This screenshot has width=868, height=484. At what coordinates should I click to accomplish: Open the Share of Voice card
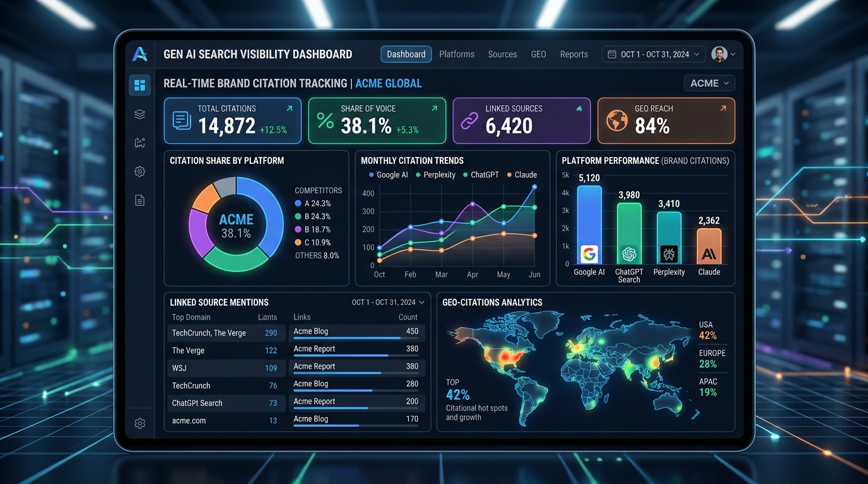[x=377, y=121]
